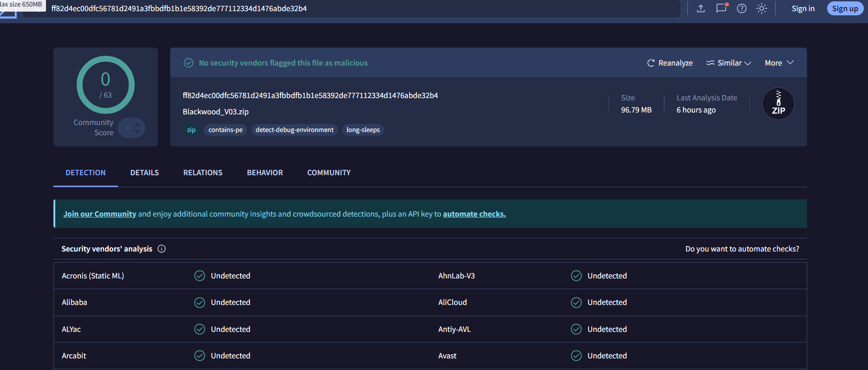
Task: Vote down on the Community Score
Action: click(x=137, y=132)
